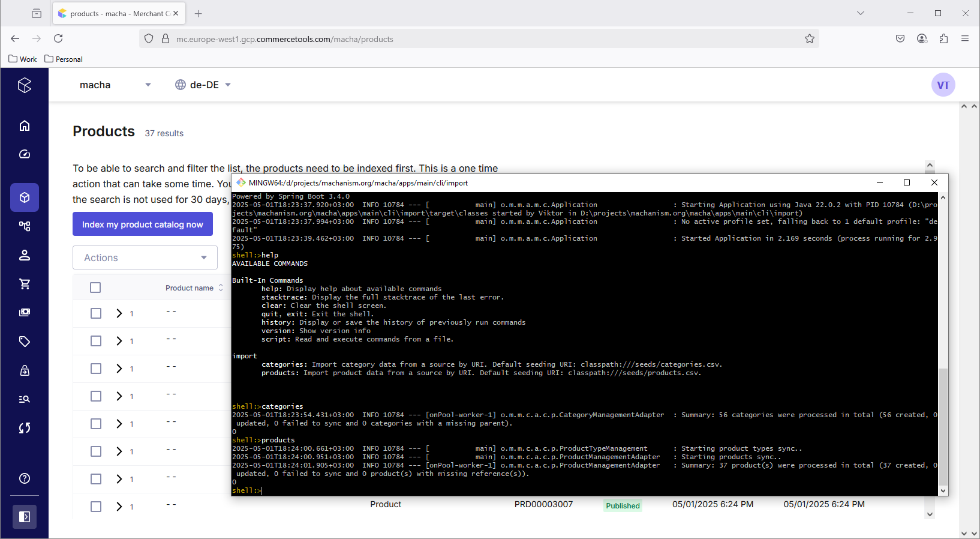Go to Home in the sidebar
The width and height of the screenshot is (980, 539).
[x=25, y=125]
